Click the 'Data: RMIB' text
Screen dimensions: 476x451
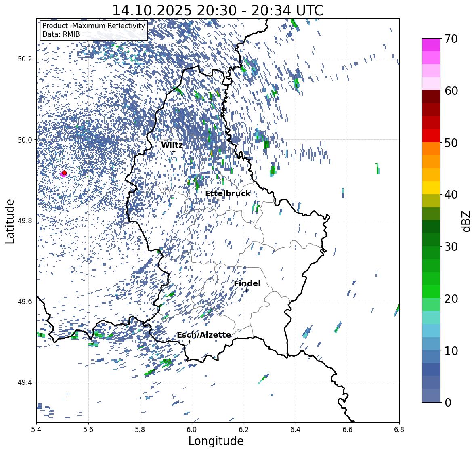coord(61,34)
